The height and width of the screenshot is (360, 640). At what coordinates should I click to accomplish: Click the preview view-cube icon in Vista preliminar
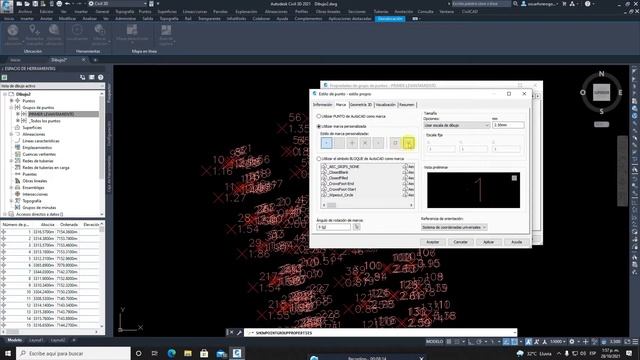514,178
